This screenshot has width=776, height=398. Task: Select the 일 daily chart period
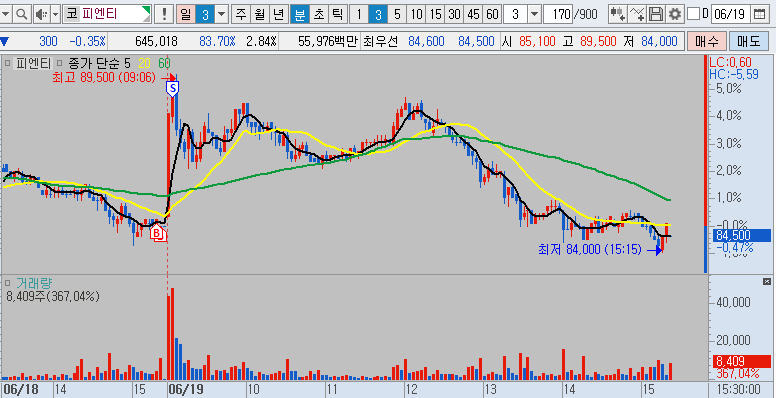point(186,14)
